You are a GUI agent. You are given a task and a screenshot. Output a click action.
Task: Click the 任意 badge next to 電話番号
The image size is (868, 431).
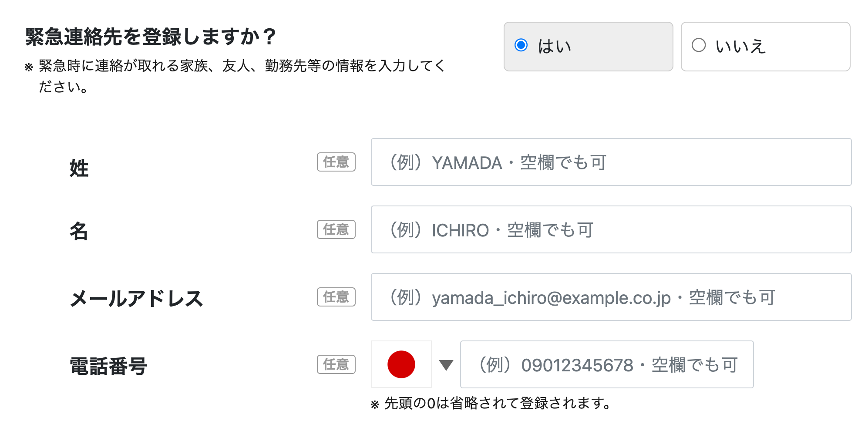(x=336, y=365)
